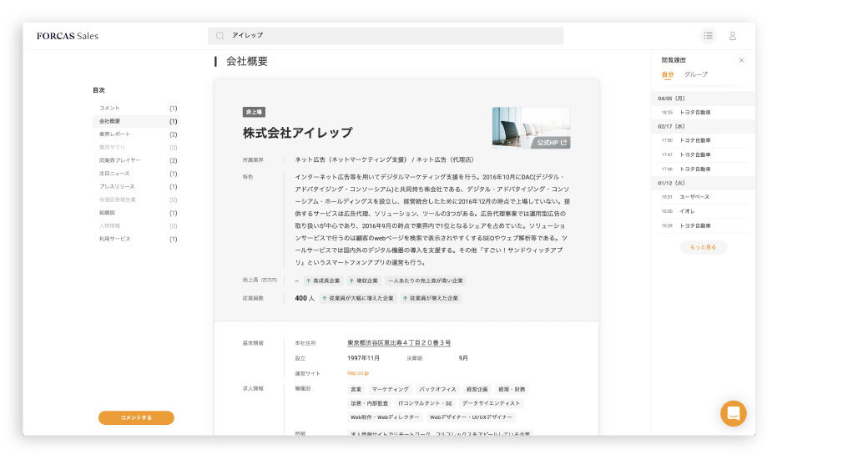Click the 02/17 (水) date header
Screen dimensions: 868x465
[703, 127]
